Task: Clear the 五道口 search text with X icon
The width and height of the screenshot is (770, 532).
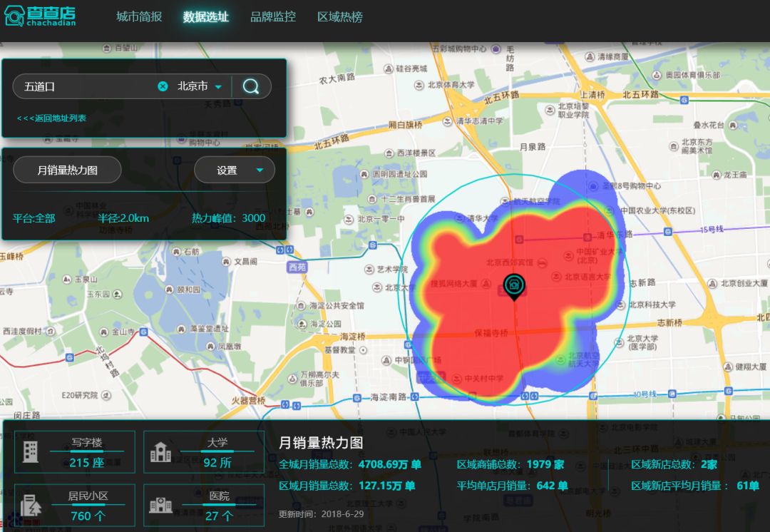Action: [163, 86]
